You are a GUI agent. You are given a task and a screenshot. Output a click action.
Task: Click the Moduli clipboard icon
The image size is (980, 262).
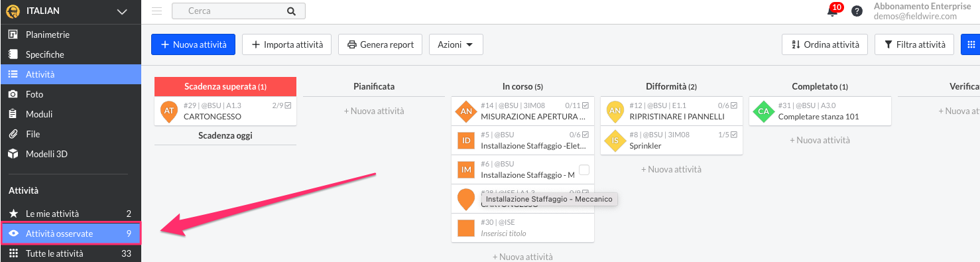(x=13, y=114)
